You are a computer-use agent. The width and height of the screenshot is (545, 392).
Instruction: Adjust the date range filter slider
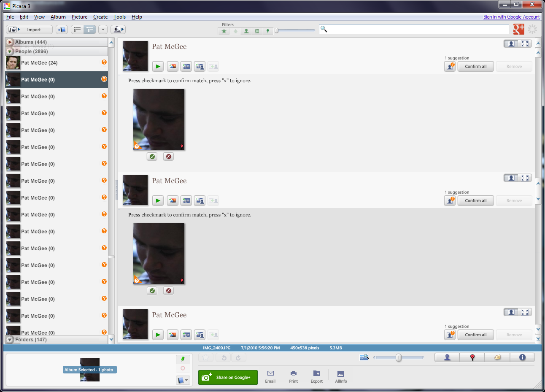pyautogui.click(x=277, y=30)
